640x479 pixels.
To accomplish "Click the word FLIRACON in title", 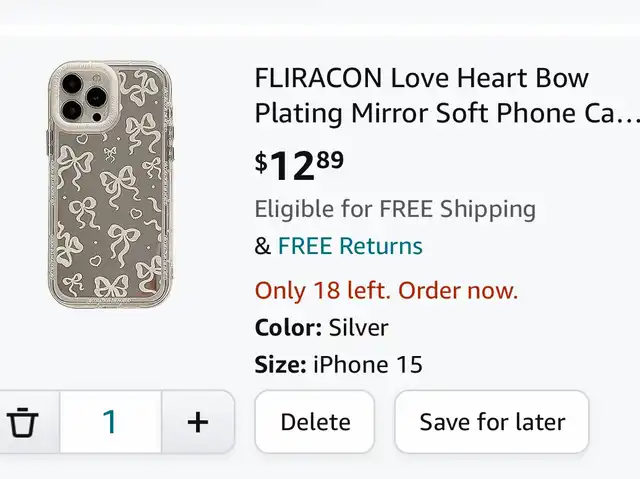I will [318, 78].
